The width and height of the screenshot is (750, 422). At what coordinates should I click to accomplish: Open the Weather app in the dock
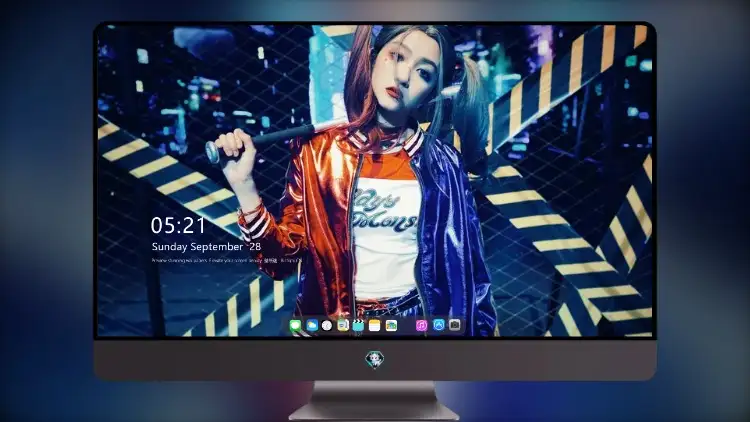tap(312, 325)
